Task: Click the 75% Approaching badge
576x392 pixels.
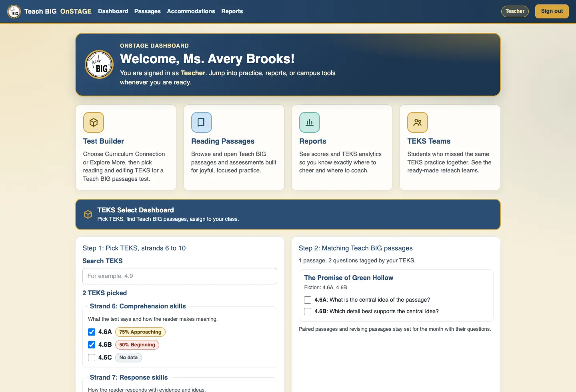Action: point(140,332)
